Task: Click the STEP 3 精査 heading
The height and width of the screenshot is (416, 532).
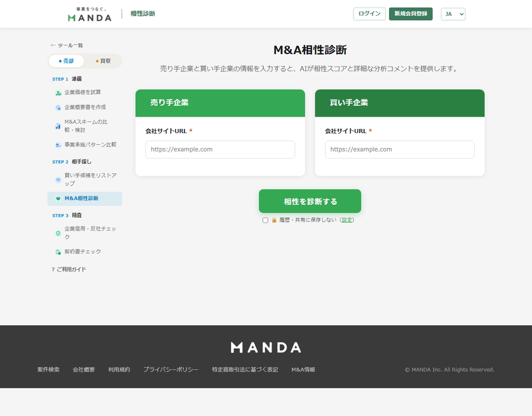Action: click(67, 215)
